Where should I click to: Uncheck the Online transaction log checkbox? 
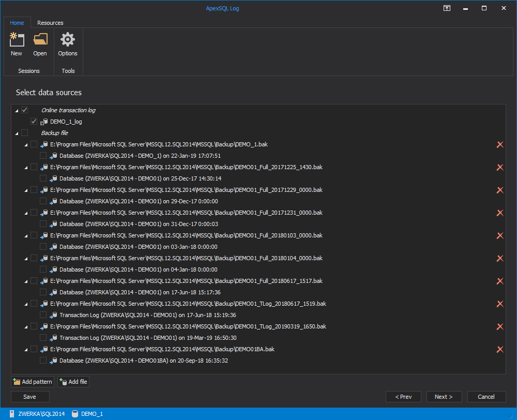click(24, 110)
